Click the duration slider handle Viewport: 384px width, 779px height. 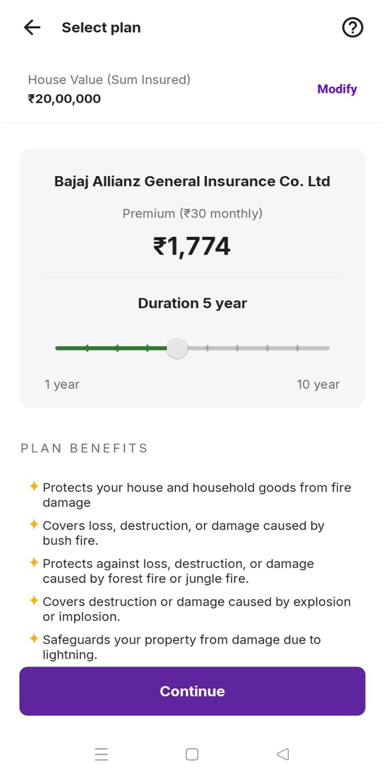click(x=177, y=348)
